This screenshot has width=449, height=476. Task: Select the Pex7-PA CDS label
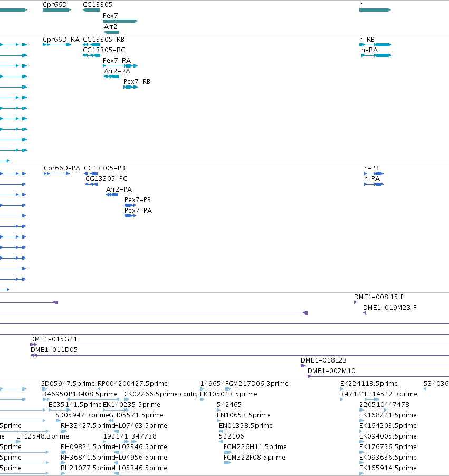pyautogui.click(x=138, y=210)
